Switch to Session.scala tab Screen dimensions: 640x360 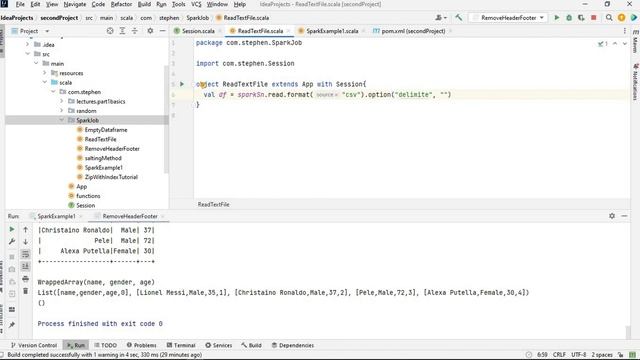click(198, 31)
